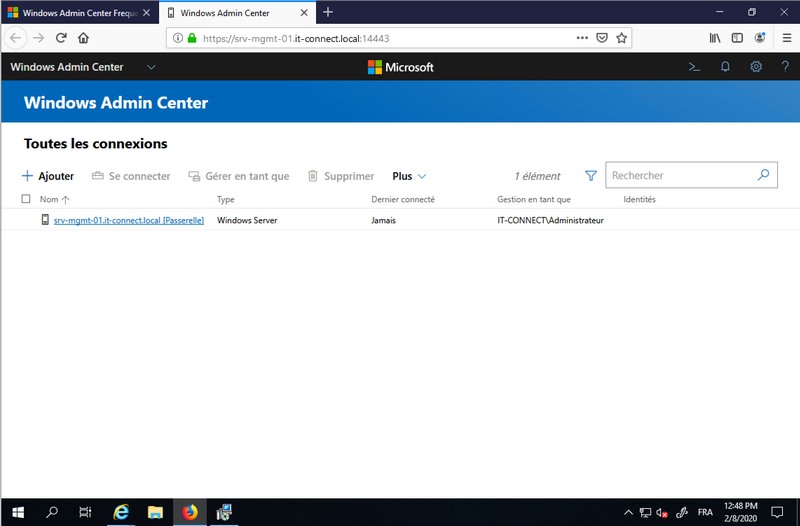Click the green padlock security icon
Screen dimensions: 800x526
click(192, 38)
